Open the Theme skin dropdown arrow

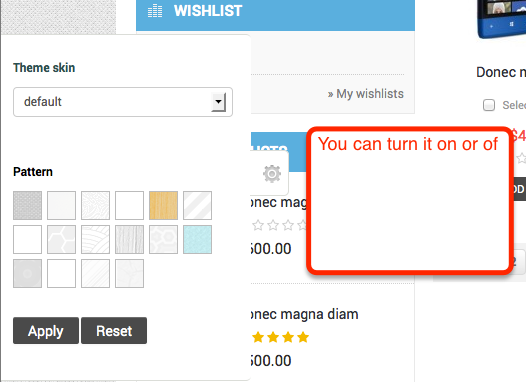click(219, 102)
